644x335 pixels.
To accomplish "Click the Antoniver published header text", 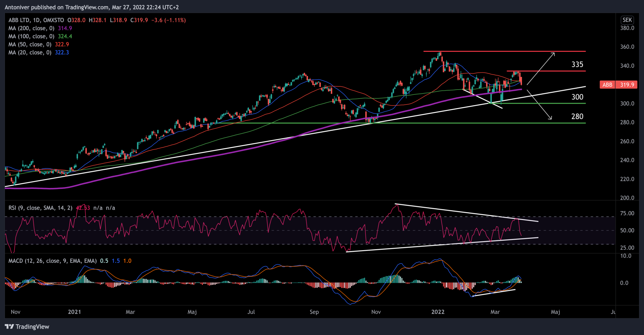I will [x=92, y=7].
